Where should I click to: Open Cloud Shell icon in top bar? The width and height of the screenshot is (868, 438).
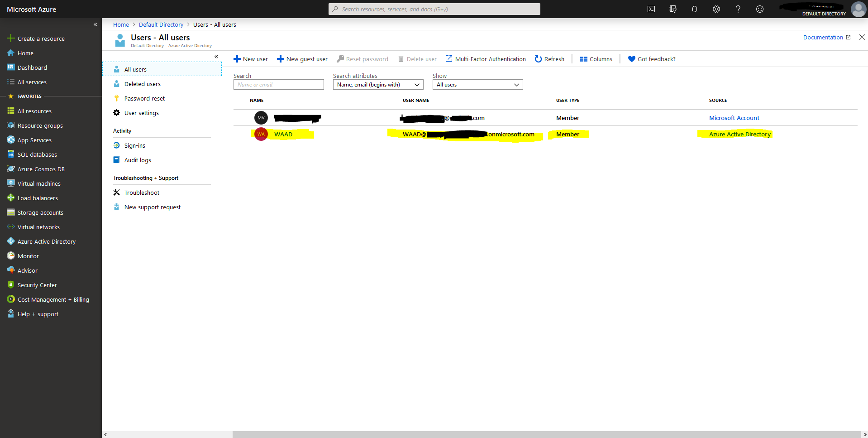coord(651,9)
